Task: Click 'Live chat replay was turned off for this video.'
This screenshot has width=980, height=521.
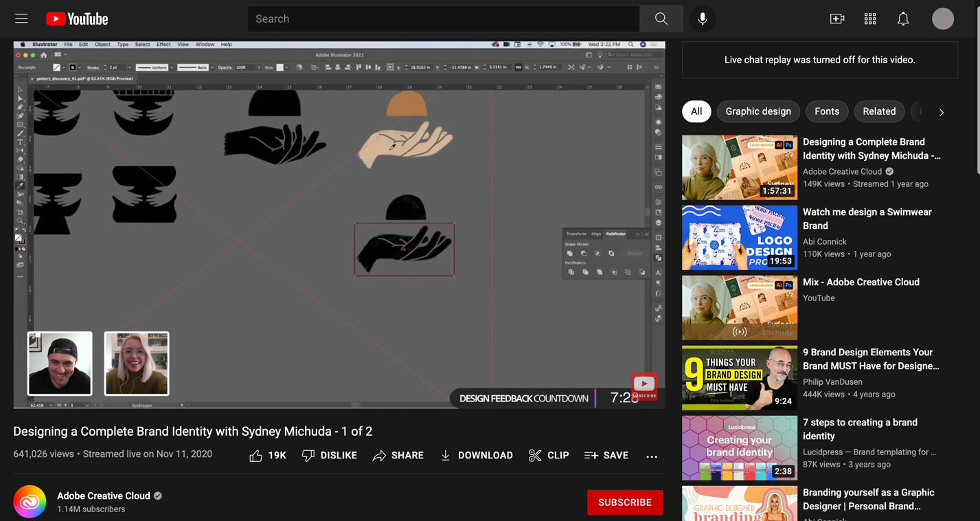Action: (x=820, y=60)
